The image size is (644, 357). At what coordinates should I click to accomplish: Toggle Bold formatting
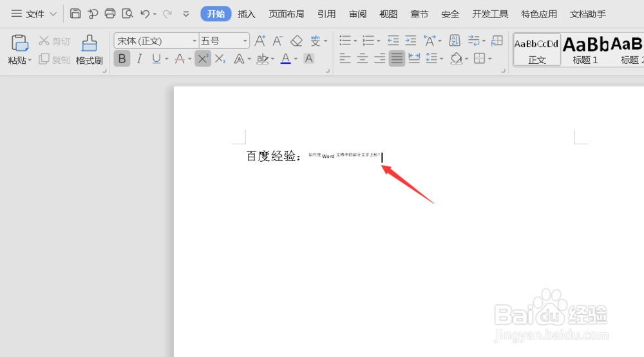click(x=122, y=59)
